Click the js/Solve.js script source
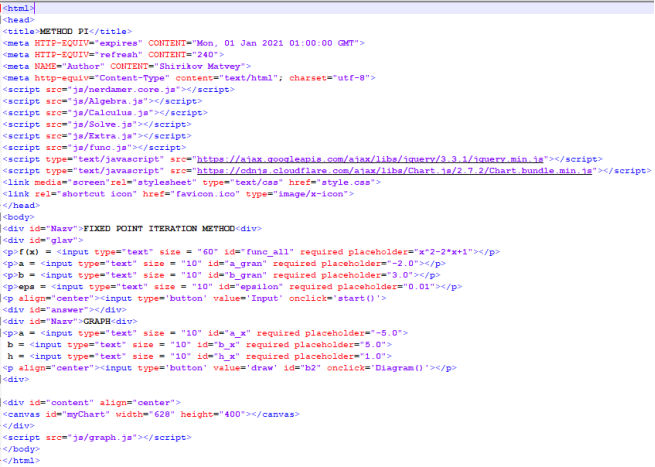 point(104,124)
